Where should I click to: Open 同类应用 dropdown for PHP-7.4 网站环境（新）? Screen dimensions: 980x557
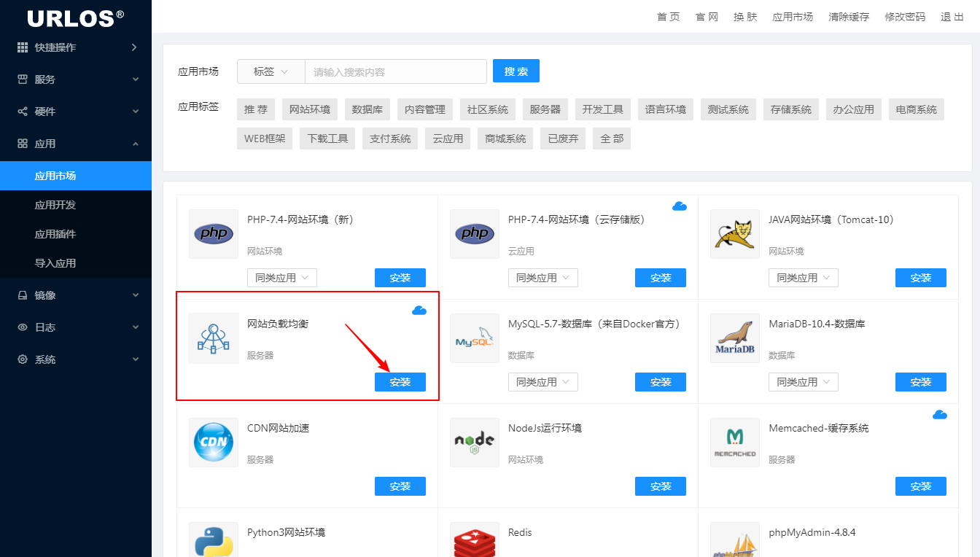point(282,278)
